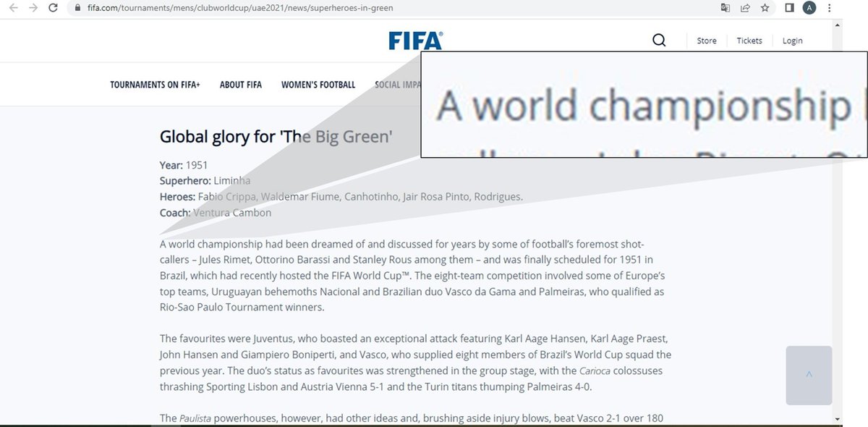This screenshot has width=868, height=427.
Task: Click heading Global glory for 'The Big Green'
Action: [x=276, y=137]
